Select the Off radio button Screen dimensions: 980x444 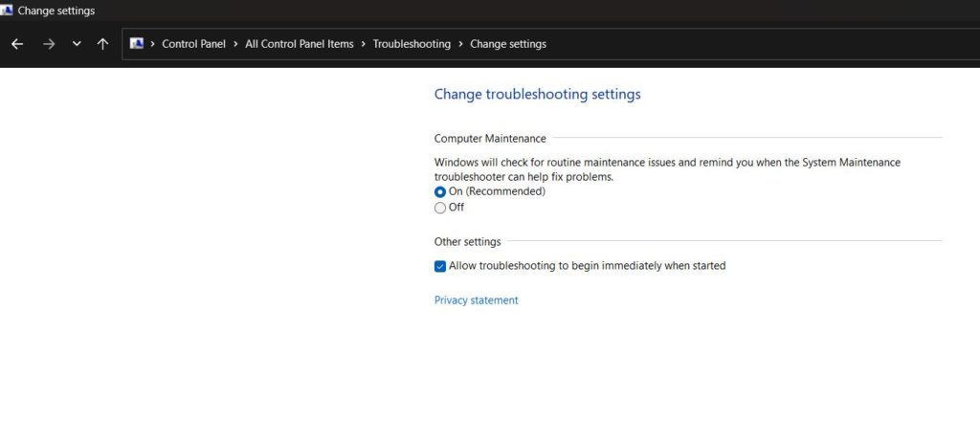click(440, 208)
